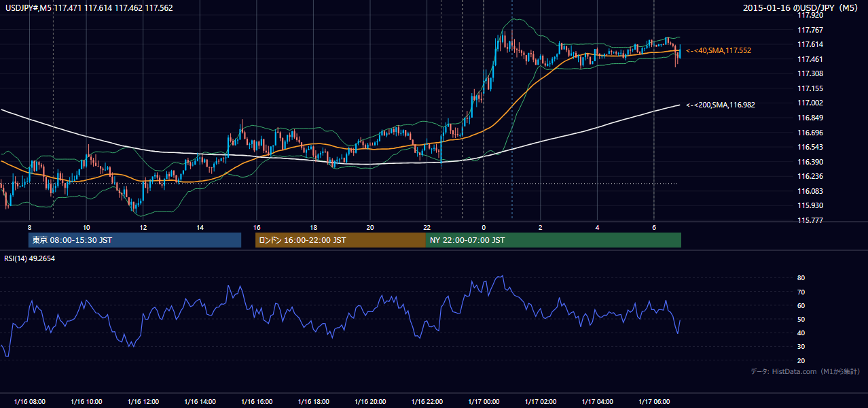The width and height of the screenshot is (868, 408).
Task: Click price scale value 117.155
Action: [810, 88]
